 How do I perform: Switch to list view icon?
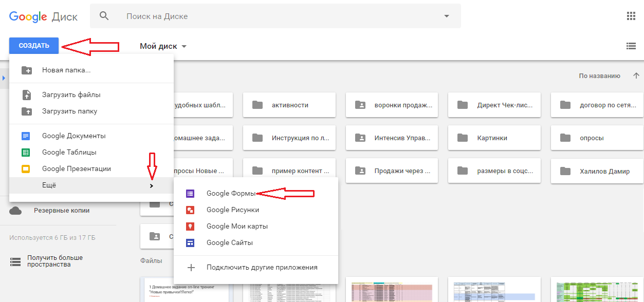point(631,46)
